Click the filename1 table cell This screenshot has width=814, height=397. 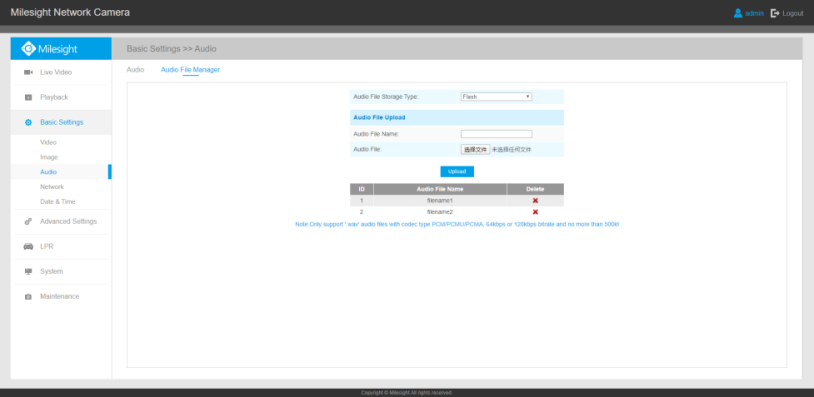(440, 200)
